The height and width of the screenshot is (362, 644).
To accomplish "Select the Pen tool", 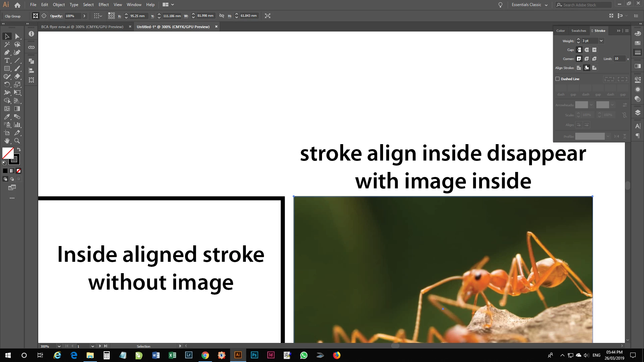I will [7, 52].
